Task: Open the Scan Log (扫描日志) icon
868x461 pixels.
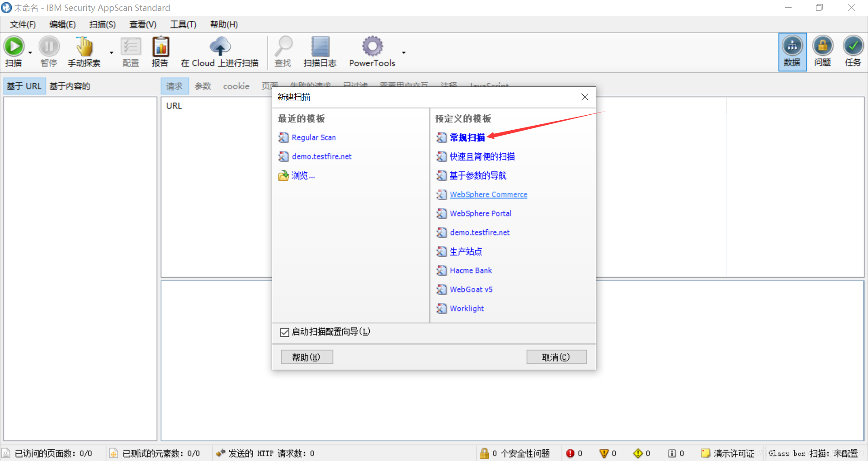Action: click(x=320, y=47)
